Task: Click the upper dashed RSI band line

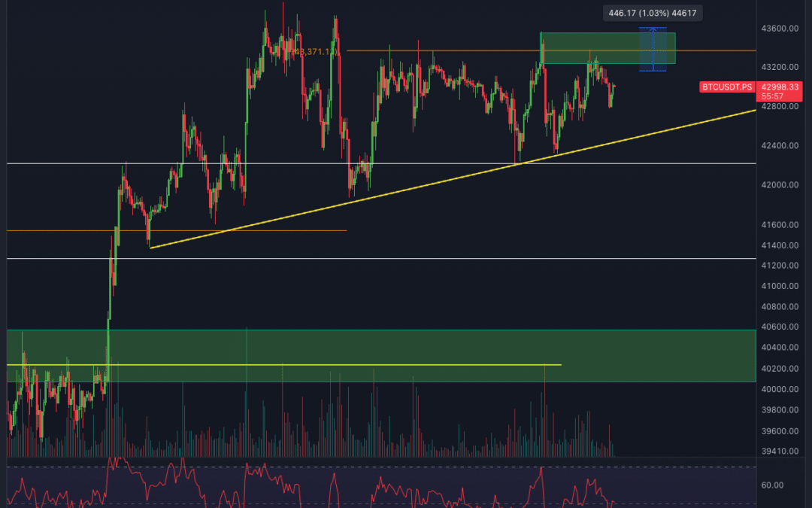Action: coord(381,467)
